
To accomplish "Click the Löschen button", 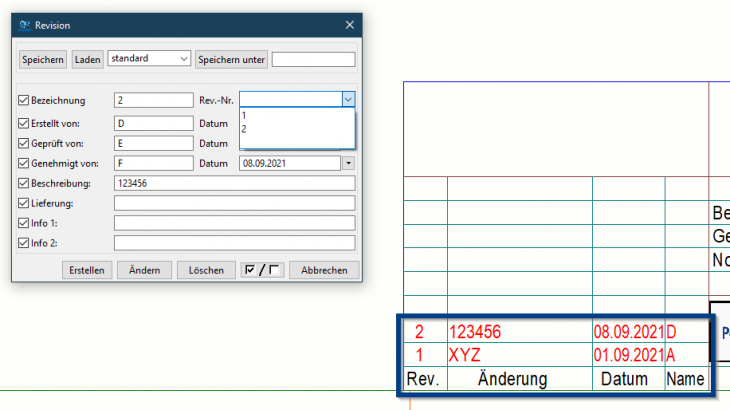I will coord(206,270).
